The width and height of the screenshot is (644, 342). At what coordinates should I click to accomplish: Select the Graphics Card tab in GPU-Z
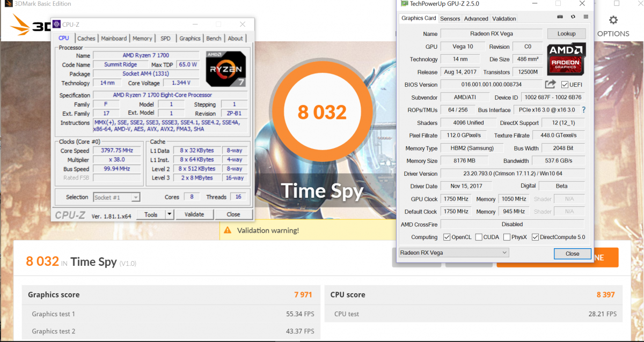(419, 18)
